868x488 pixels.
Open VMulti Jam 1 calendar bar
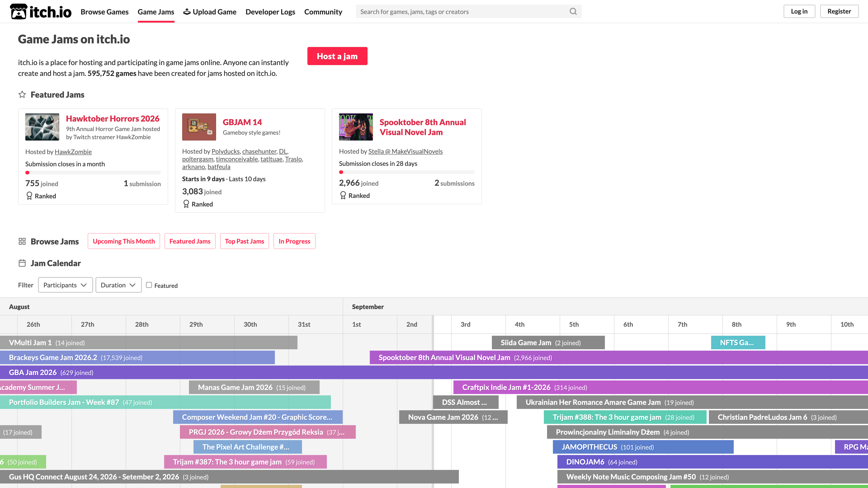coord(149,343)
